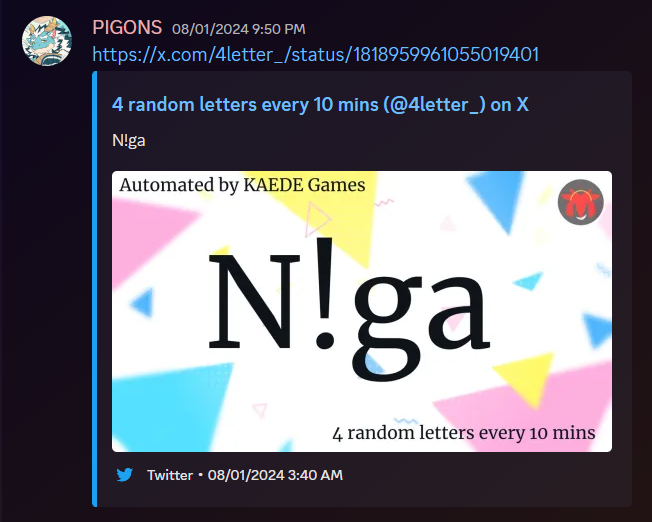Screen dimensions: 652x522
Task: Open the x.com/4letter_ status URL
Action: point(316,54)
